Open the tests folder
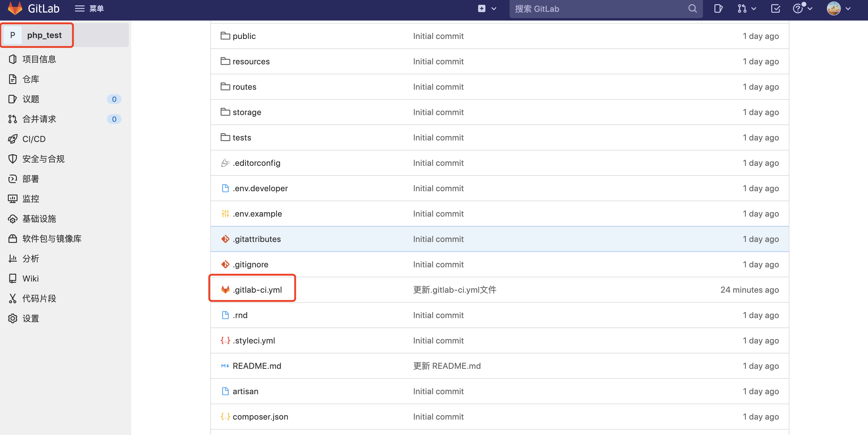Viewport: 868px width, 435px height. click(241, 137)
